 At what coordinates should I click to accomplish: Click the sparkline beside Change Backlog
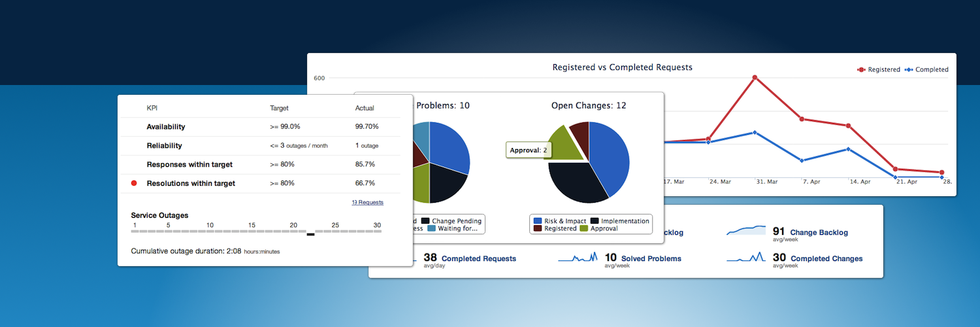coord(746,230)
